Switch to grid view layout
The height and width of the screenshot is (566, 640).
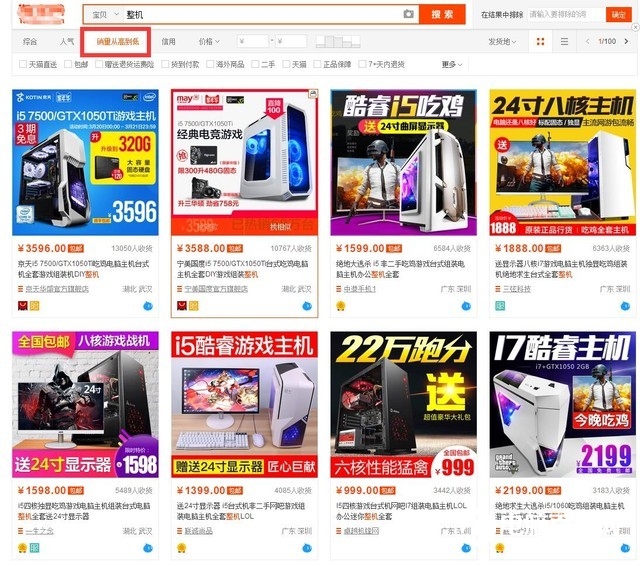click(x=540, y=42)
